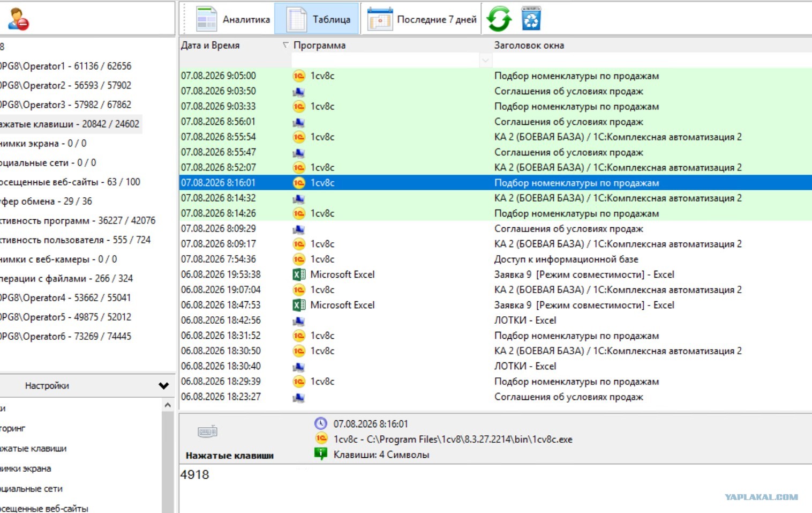This screenshot has height=513, width=812.
Task: Click the Программа column filter field
Action: [386, 60]
